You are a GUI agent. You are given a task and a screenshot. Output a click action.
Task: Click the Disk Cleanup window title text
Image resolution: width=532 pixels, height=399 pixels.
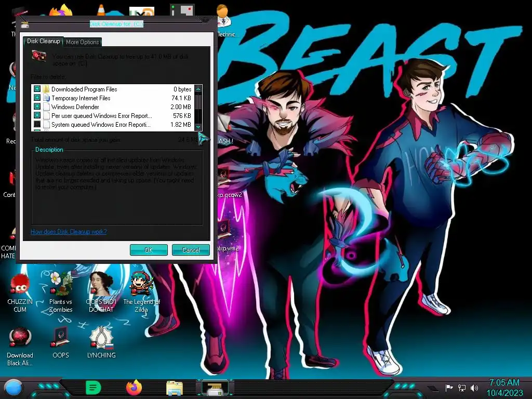pos(116,24)
